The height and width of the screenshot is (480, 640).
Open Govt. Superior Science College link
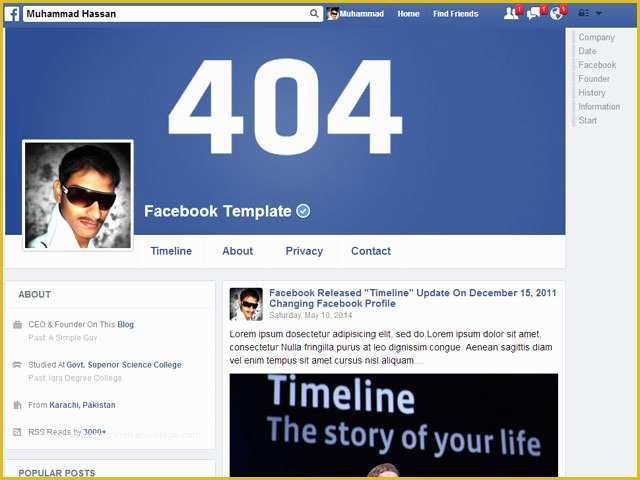(x=124, y=364)
